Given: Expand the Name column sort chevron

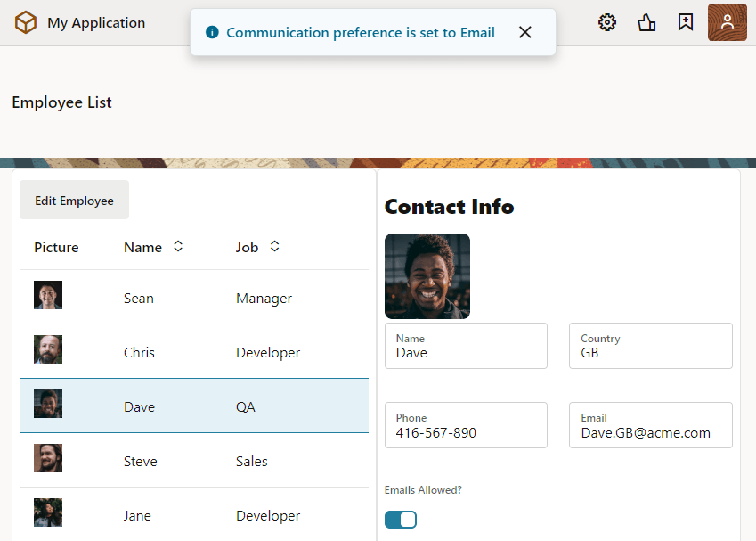Looking at the screenshot, I should (x=177, y=246).
